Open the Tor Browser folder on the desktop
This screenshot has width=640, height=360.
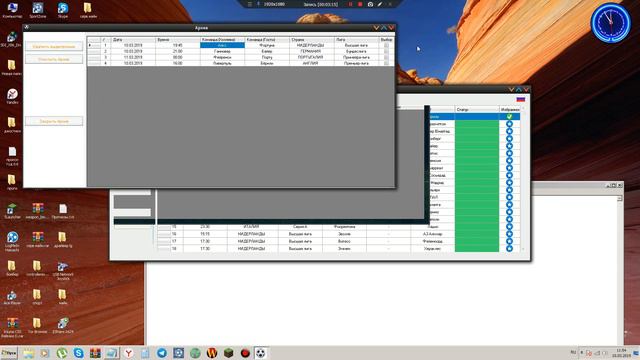37,326
